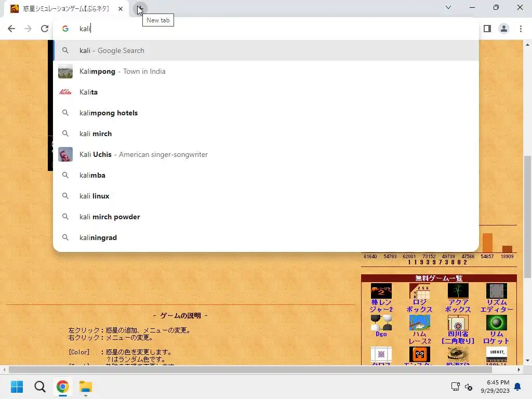The width and height of the screenshot is (532, 399).
Task: Select Kalimpong Town in India suggestion
Action: tap(266, 71)
